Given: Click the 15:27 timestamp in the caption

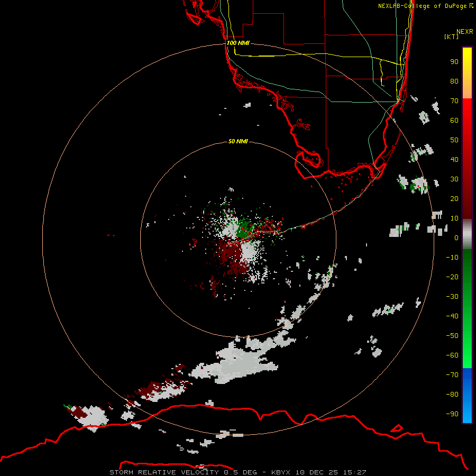Looking at the screenshot, I should point(354,472).
